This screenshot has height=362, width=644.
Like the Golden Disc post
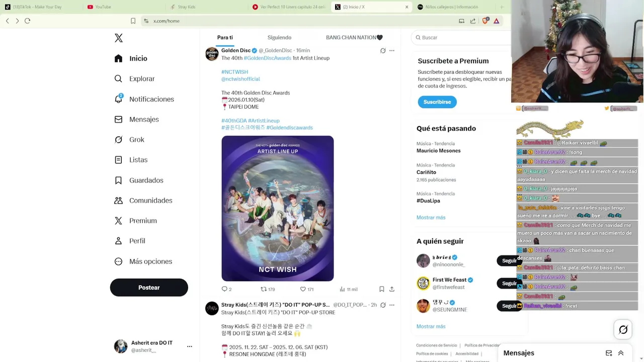coord(307,289)
